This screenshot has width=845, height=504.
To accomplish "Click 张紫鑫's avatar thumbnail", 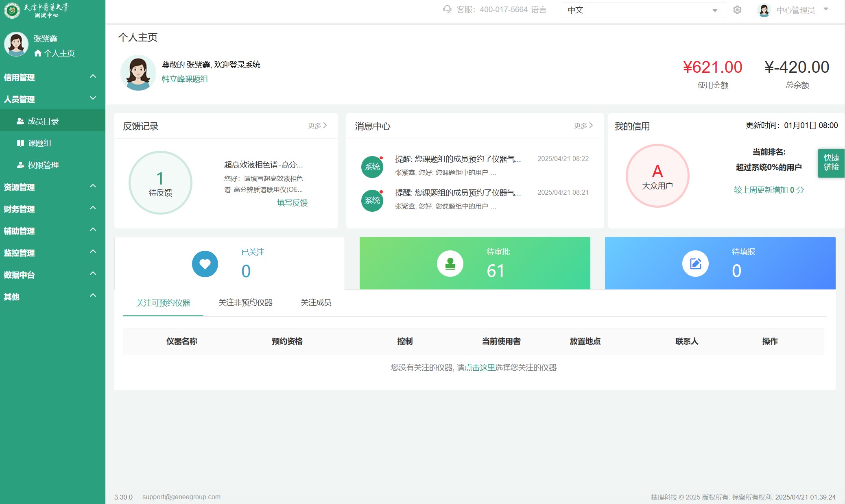I will [16, 44].
